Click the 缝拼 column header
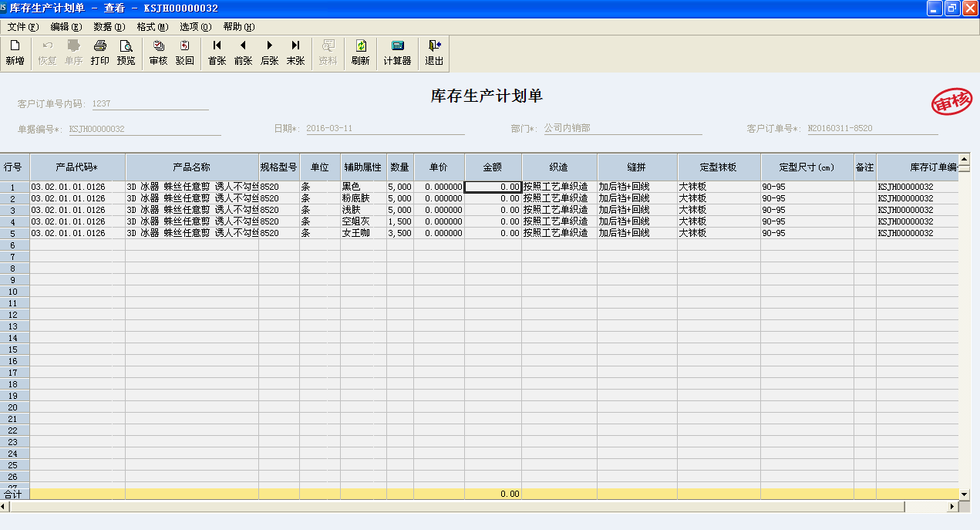 (x=638, y=167)
